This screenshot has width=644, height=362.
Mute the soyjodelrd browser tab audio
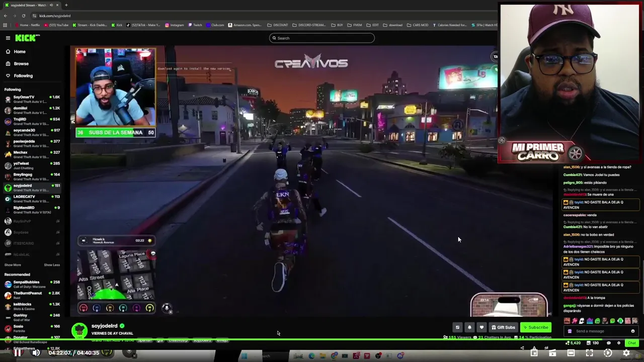pyautogui.click(x=51, y=5)
